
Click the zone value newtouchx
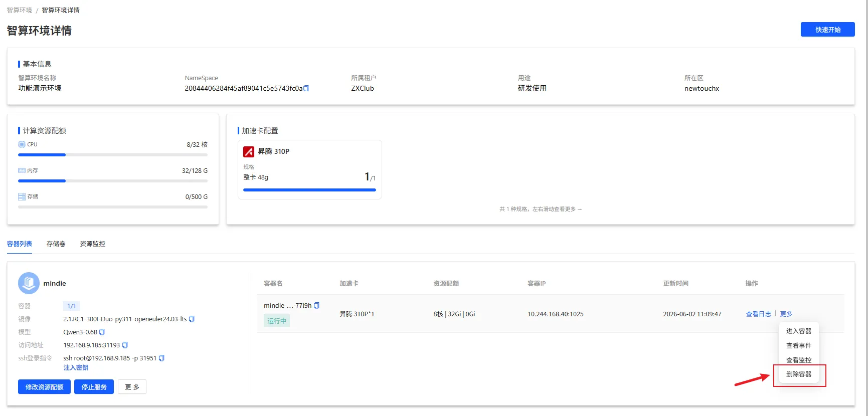coord(702,88)
